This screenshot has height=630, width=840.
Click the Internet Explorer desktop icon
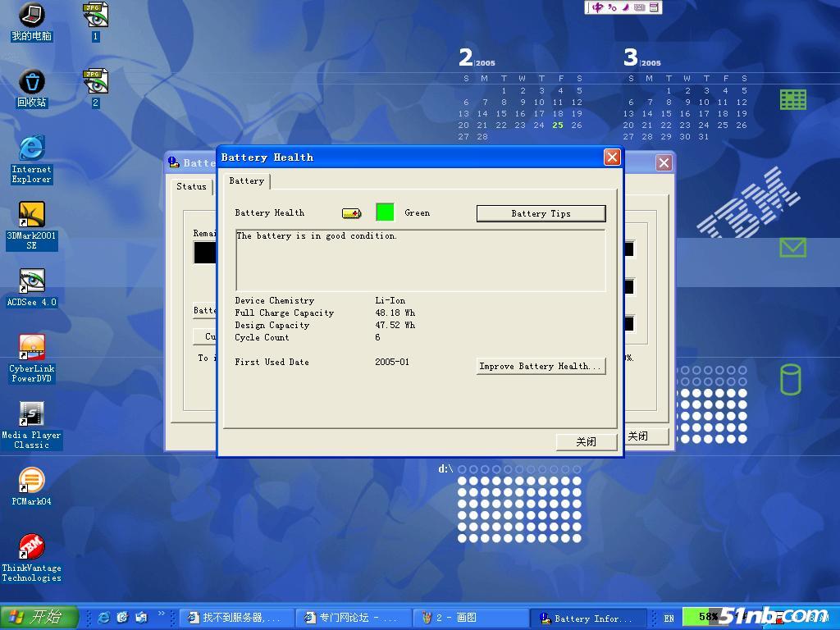[31, 148]
